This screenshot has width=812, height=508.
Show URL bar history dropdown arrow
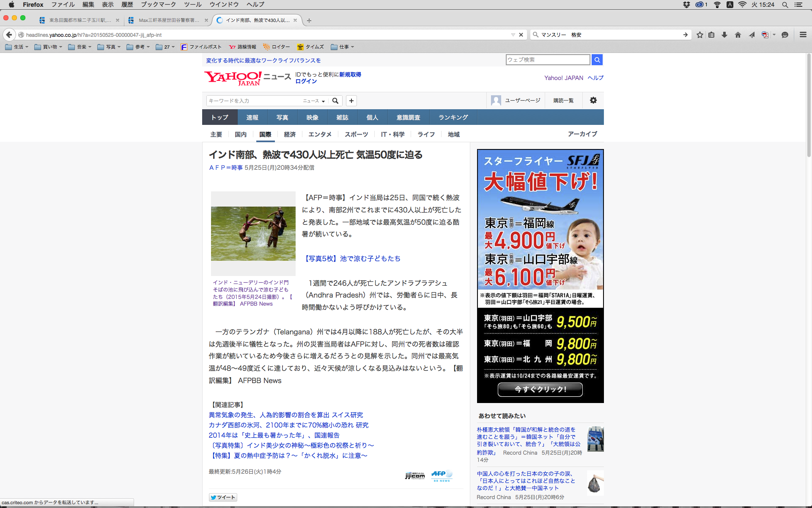click(x=513, y=35)
